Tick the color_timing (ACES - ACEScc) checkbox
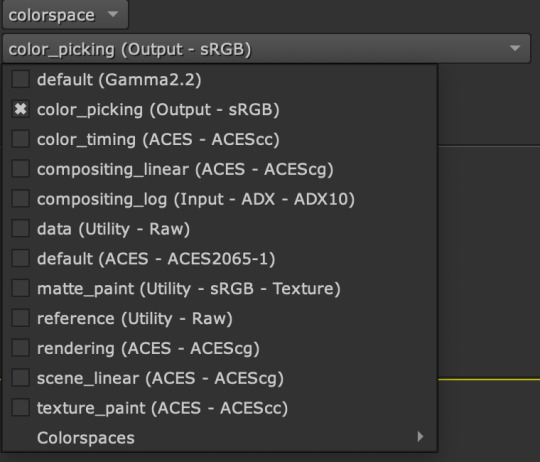Viewport: 540px width, 462px height. click(x=20, y=139)
